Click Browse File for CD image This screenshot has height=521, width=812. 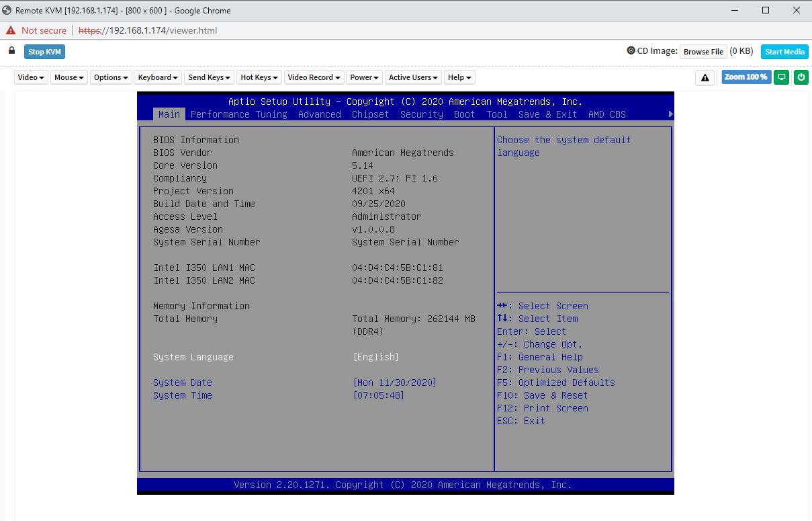click(703, 52)
